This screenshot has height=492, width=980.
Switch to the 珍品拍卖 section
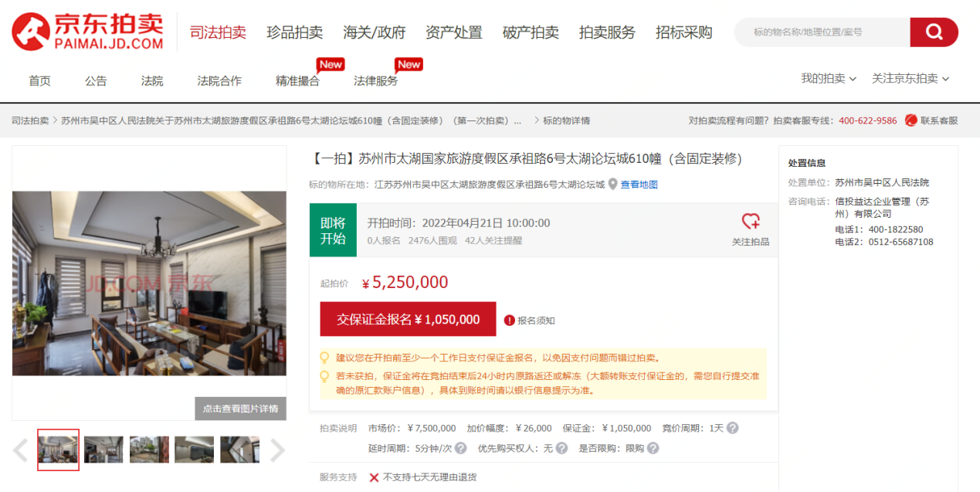pyautogui.click(x=297, y=33)
